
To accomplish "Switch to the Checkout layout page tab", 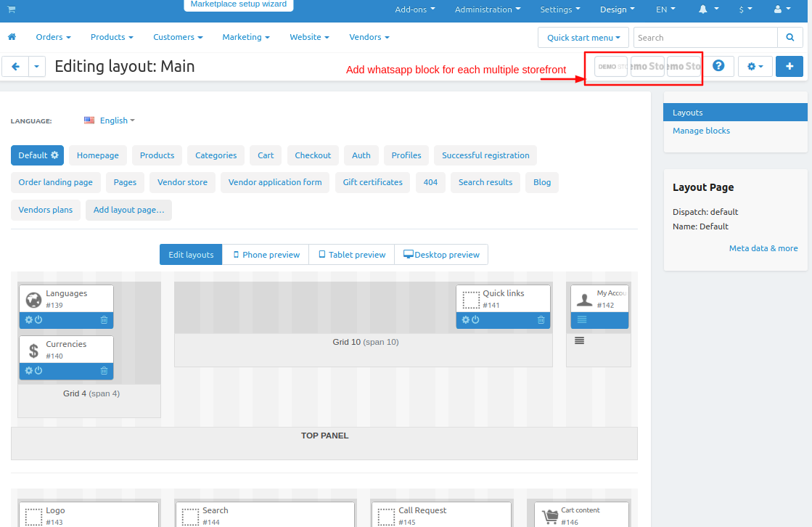I will click(x=313, y=155).
